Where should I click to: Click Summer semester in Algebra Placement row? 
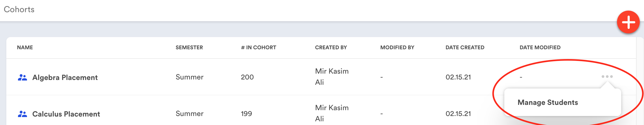189,77
